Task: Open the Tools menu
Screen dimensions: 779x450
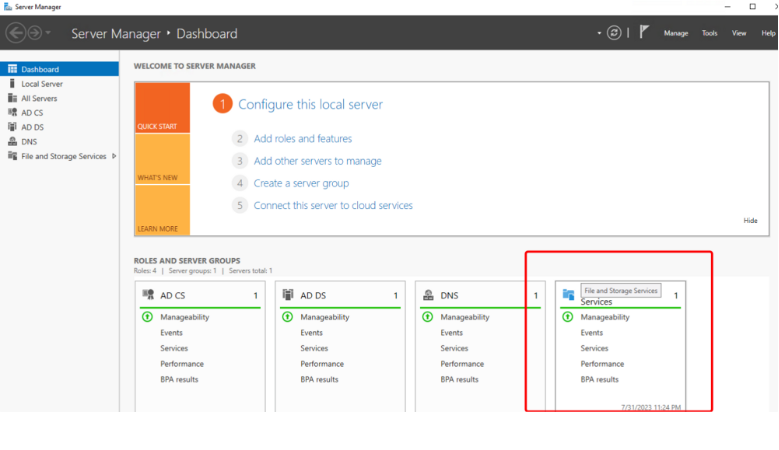Action: [709, 33]
